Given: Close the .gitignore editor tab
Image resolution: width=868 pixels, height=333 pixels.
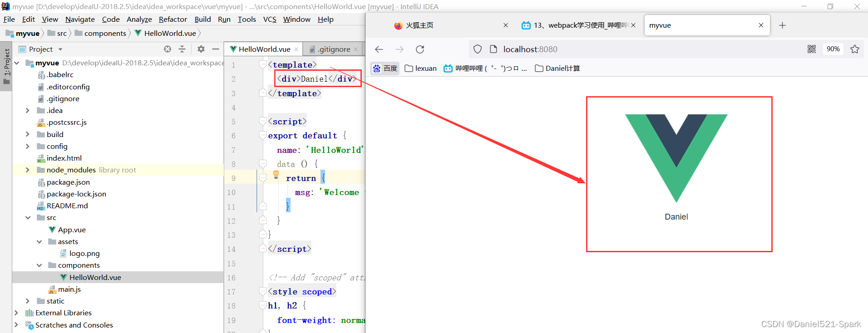Looking at the screenshot, I should point(356,49).
